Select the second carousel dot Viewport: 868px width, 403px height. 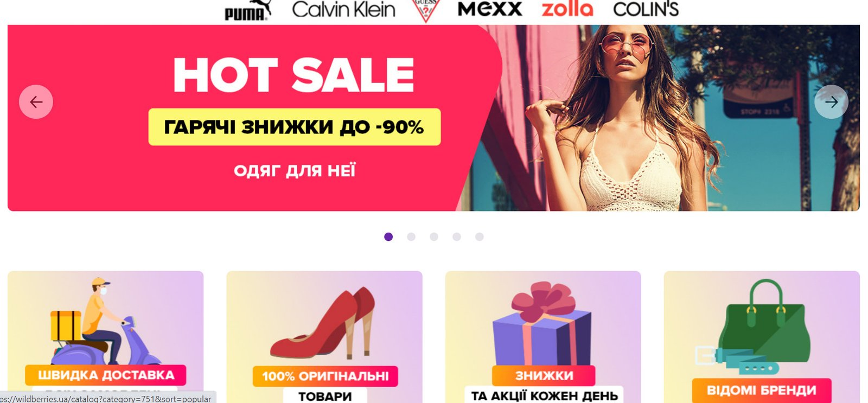411,237
